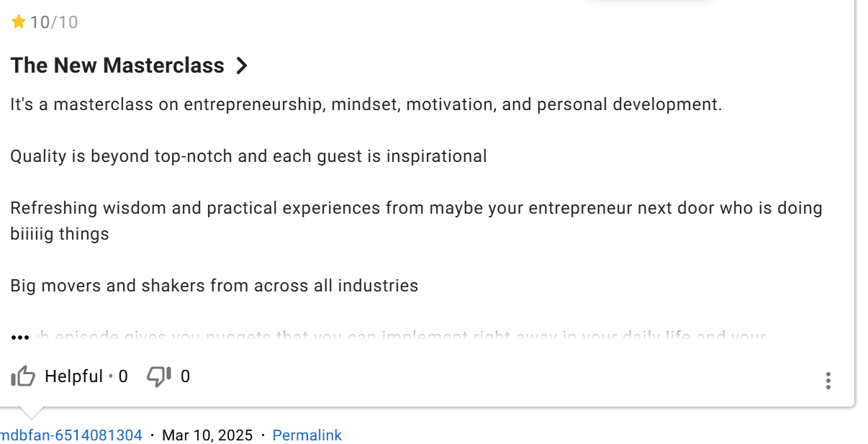Click the thumbs-down unhelpful icon

coord(158,376)
